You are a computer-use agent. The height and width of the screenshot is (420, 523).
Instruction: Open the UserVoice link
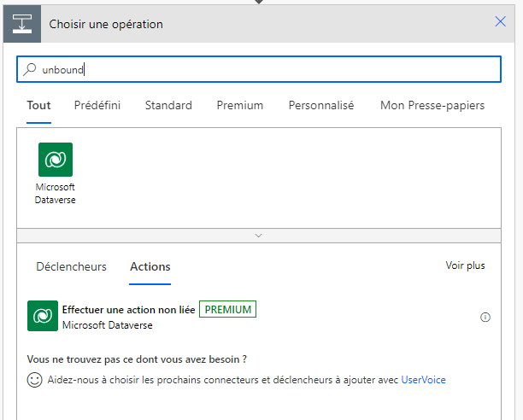(423, 380)
